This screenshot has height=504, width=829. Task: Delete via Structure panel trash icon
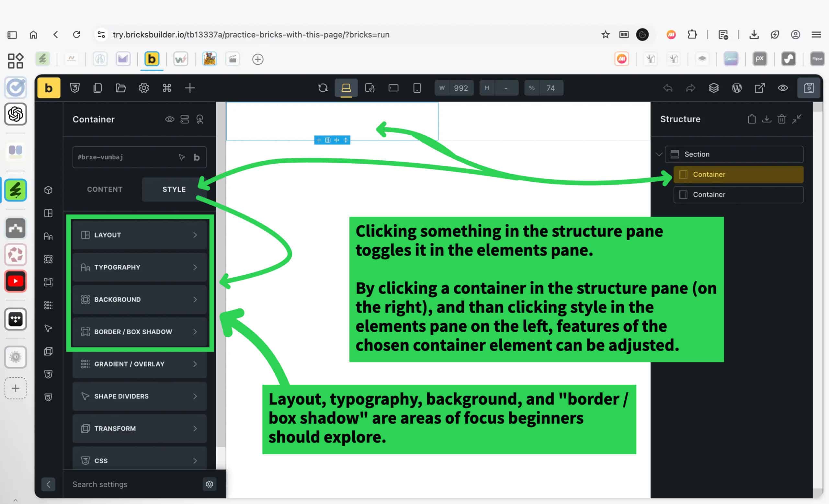tap(781, 119)
